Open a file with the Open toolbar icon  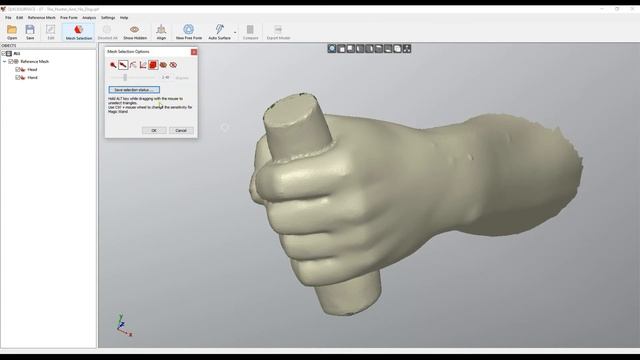12,32
